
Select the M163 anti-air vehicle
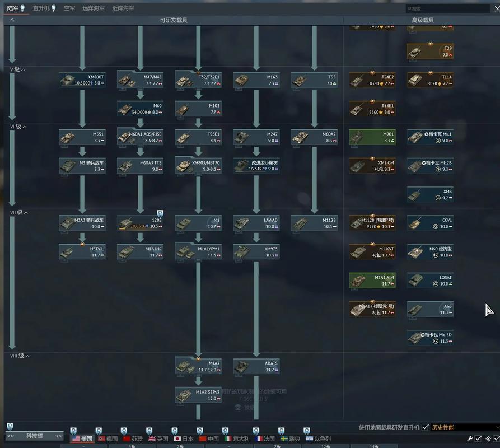[256, 80]
